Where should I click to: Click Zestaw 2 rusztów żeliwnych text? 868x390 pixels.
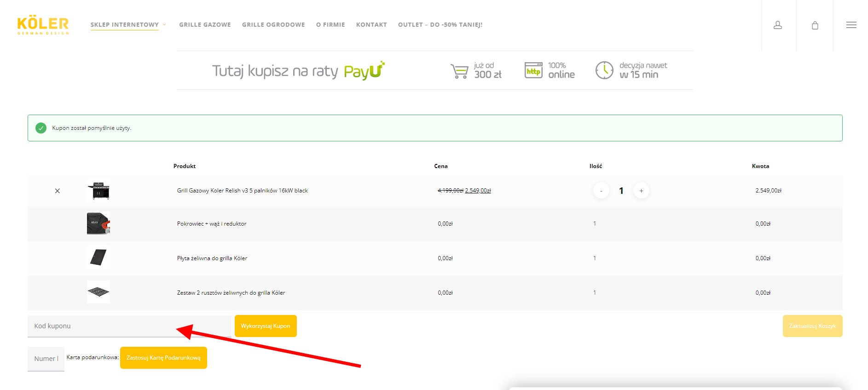[231, 293]
